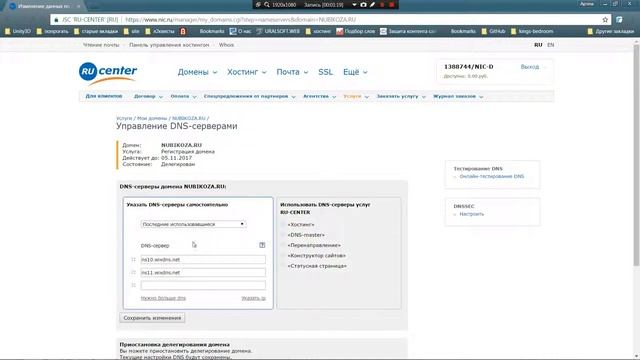Follow the Указать ip link
The height and width of the screenshot is (360, 640).
coord(253,298)
